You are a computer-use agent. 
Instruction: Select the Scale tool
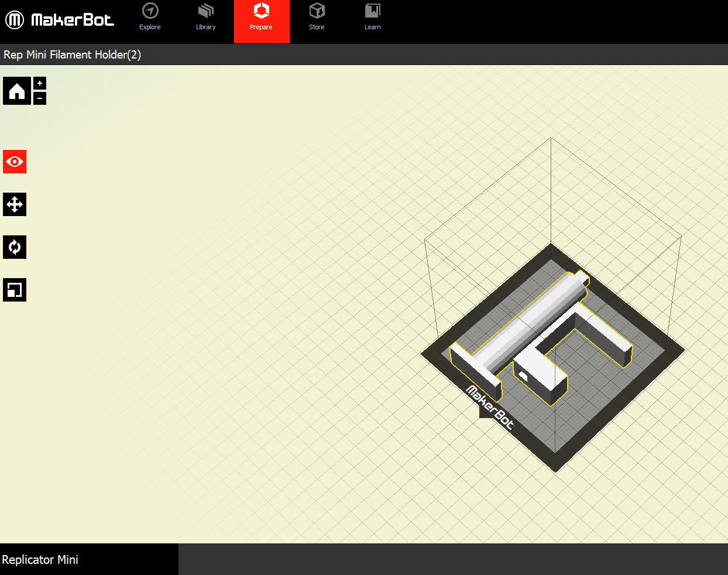15,290
